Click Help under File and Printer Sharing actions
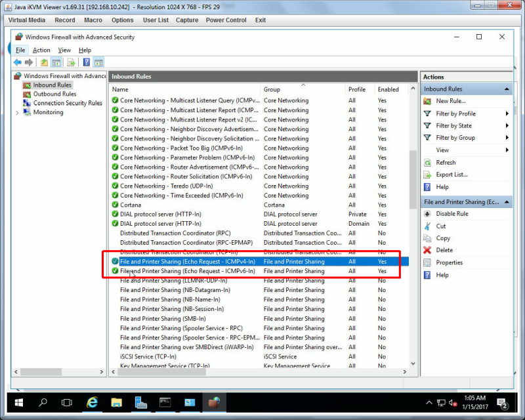Viewport: 525px width, 420px height. pos(442,275)
